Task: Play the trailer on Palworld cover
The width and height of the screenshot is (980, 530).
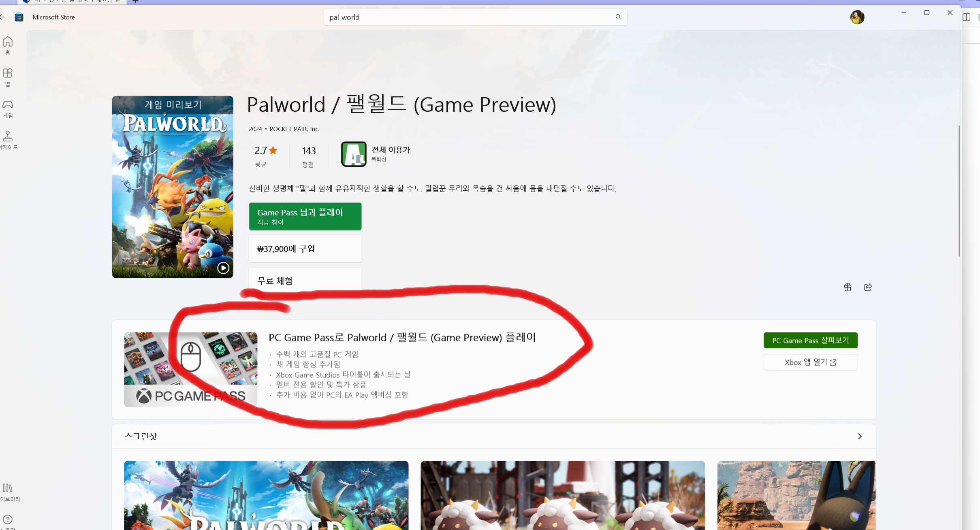Action: tap(223, 268)
